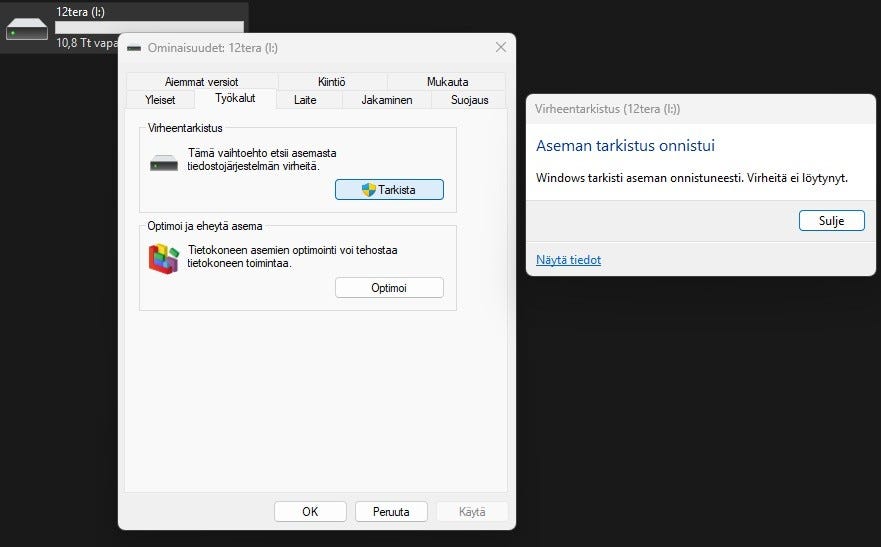The image size is (881, 547).
Task: Click Sulje in the Virheentarkistus dialog
Action: 831,221
